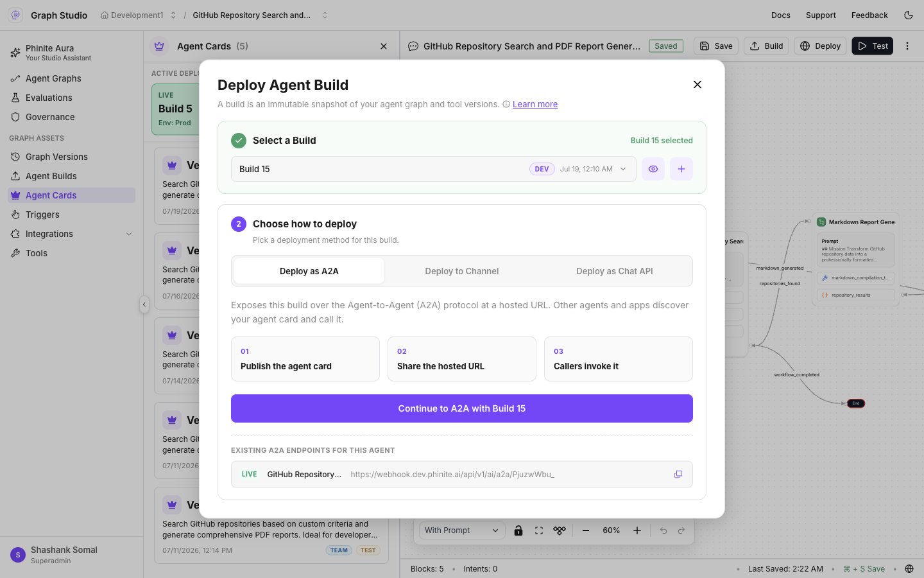Viewport: 924px width, 578px height.
Task: Open the more options kebab menu
Action: (907, 46)
